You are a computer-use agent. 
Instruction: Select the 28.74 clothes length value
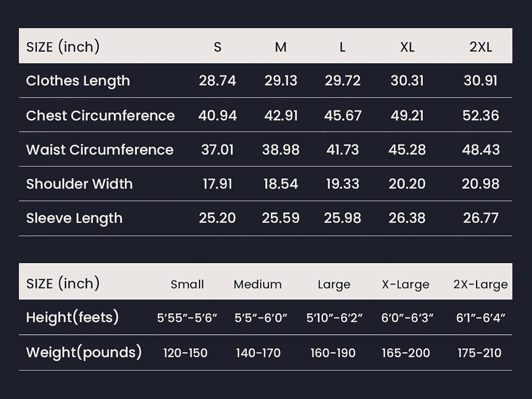[x=217, y=81]
